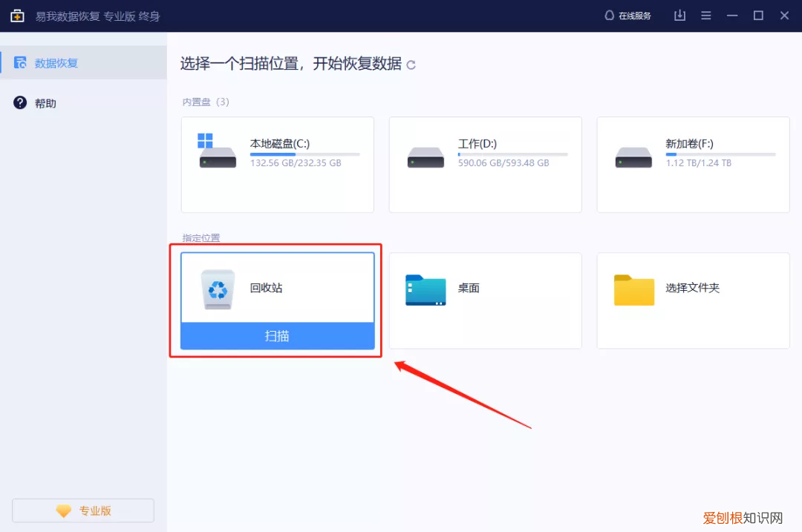Click the Desktop (桌面) folder icon

tap(425, 290)
